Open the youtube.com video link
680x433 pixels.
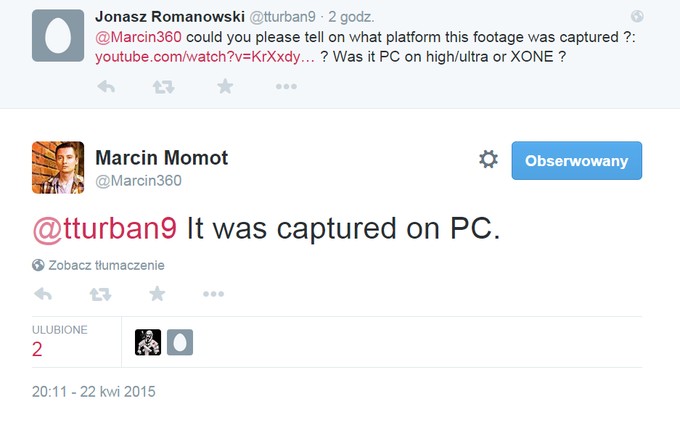[205, 57]
